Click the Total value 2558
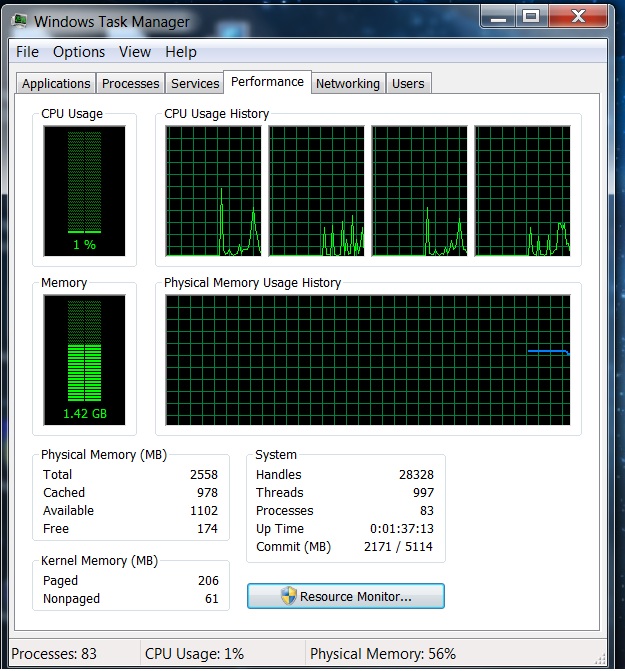Viewport: 625px width, 671px height. coord(204,475)
